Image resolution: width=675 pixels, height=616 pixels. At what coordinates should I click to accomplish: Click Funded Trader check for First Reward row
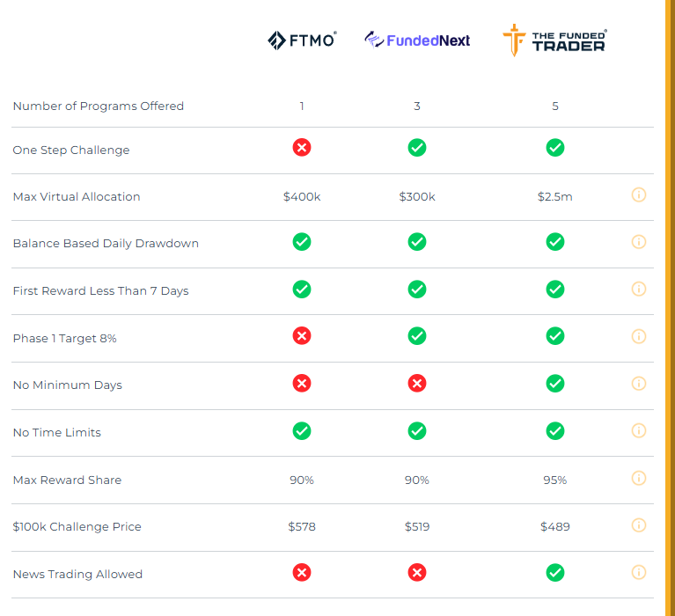(x=555, y=290)
